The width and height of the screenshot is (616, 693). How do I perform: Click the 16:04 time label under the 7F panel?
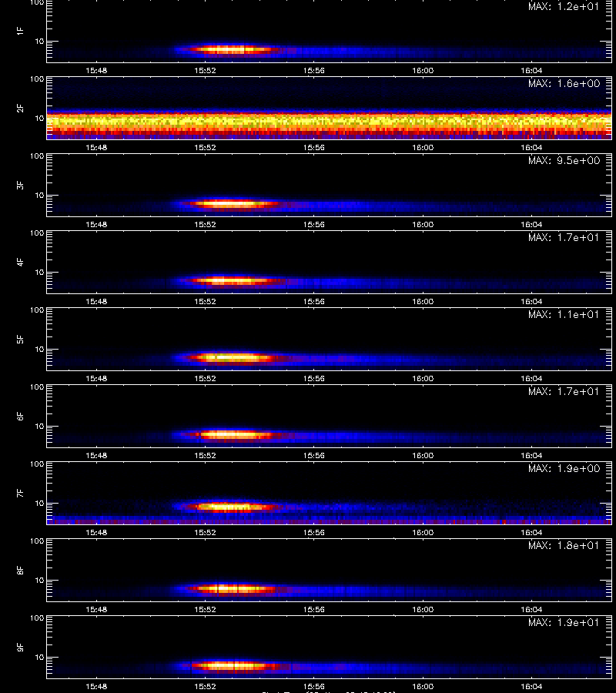pos(531,532)
